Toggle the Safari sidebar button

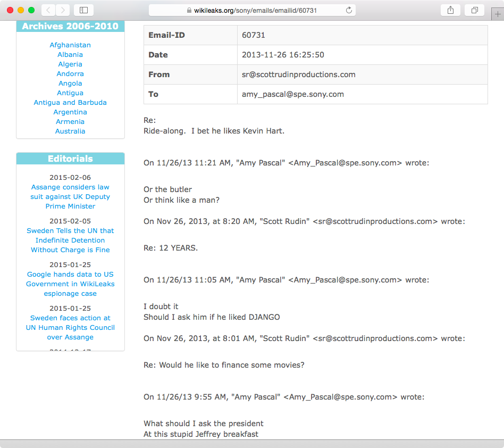pos(83,10)
